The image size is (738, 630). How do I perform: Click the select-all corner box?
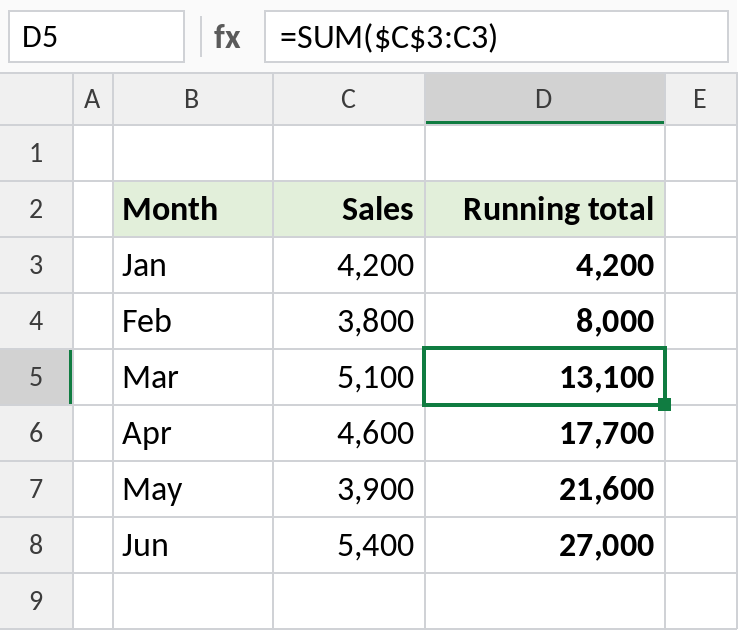point(36,99)
